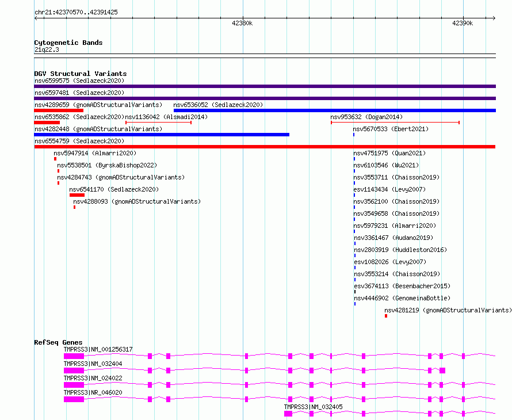Open variant nsv5670533 (Ebert2021)
Image resolution: width=512 pixels, height=420 pixels.
click(x=391, y=129)
